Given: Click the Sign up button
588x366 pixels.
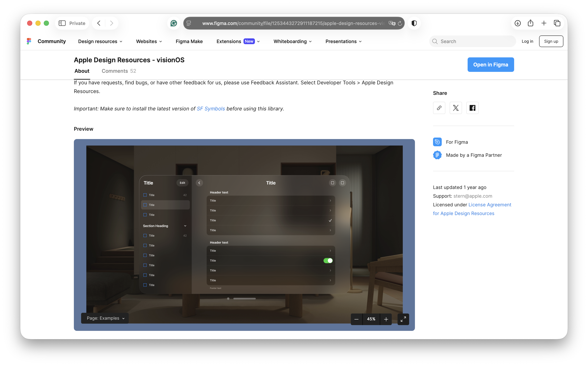Looking at the screenshot, I should tap(551, 41).
